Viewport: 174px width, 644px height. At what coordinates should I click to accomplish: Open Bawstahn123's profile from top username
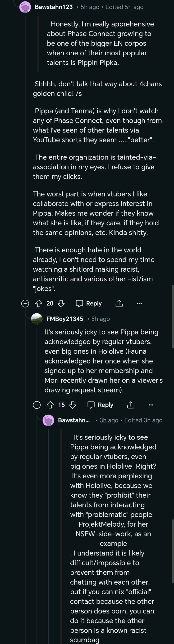click(x=54, y=7)
